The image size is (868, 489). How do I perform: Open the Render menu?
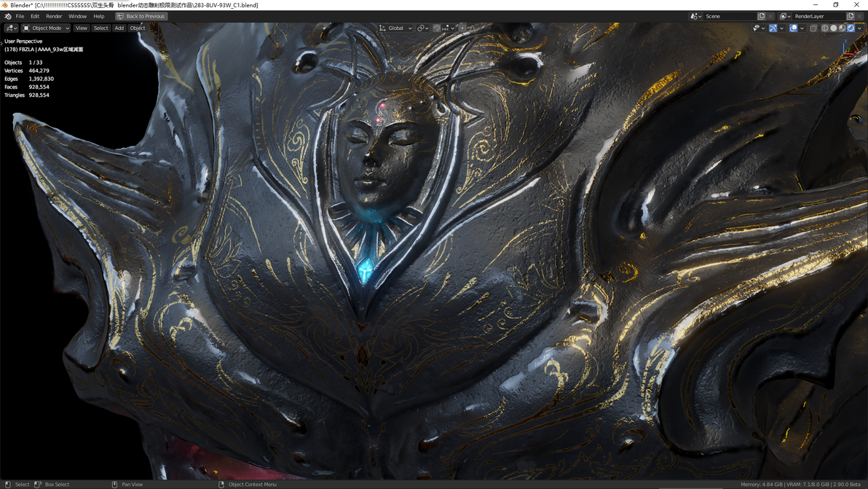(54, 16)
